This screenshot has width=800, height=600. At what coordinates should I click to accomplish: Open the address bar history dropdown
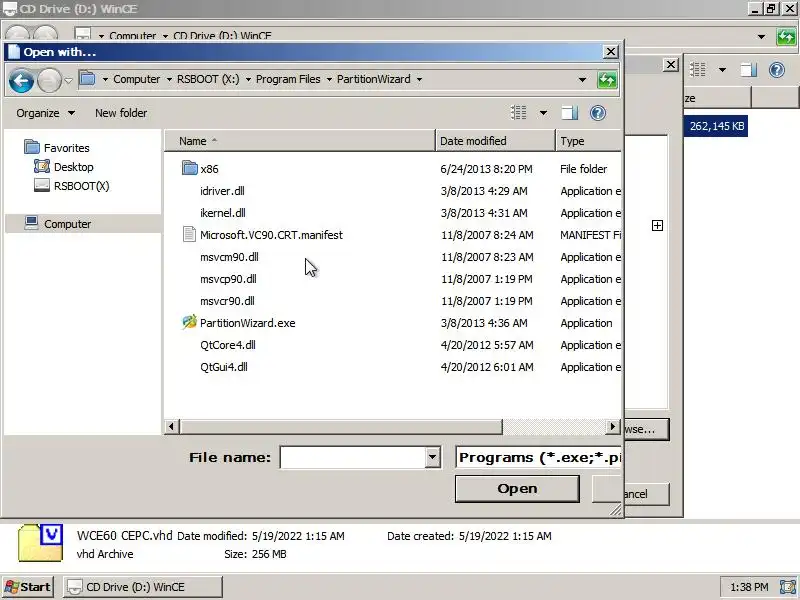(582, 80)
